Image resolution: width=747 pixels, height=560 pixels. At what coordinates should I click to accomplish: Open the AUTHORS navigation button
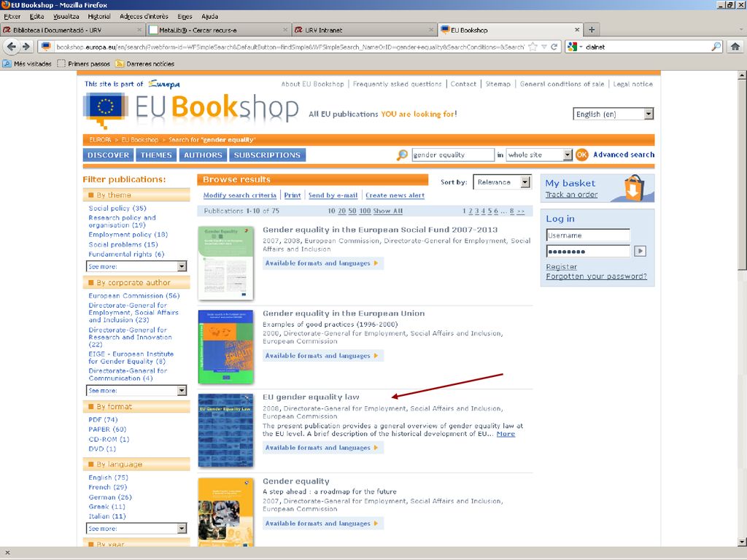point(203,155)
